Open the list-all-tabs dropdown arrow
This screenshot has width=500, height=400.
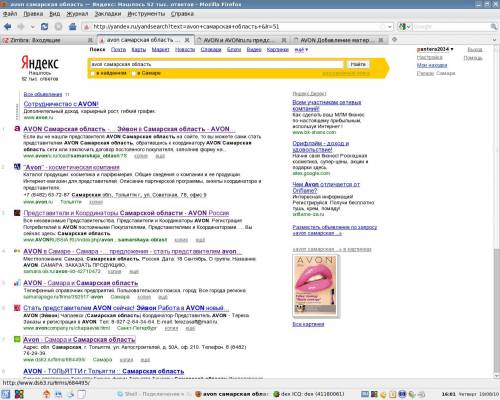pyautogui.click(x=494, y=40)
